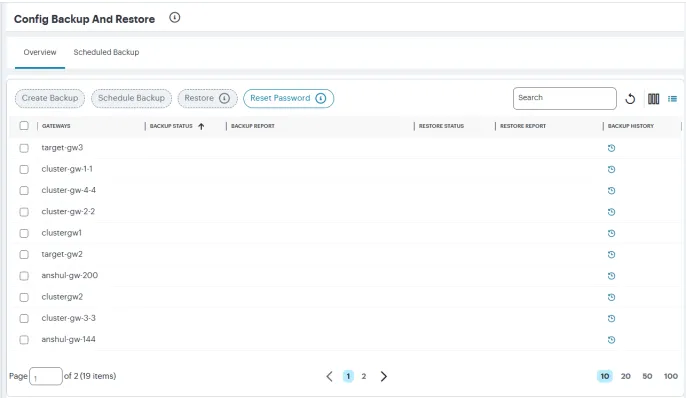Open backup history for cluster-gw-3-3
Image resolution: width=686 pixels, height=398 pixels.
(x=612, y=318)
